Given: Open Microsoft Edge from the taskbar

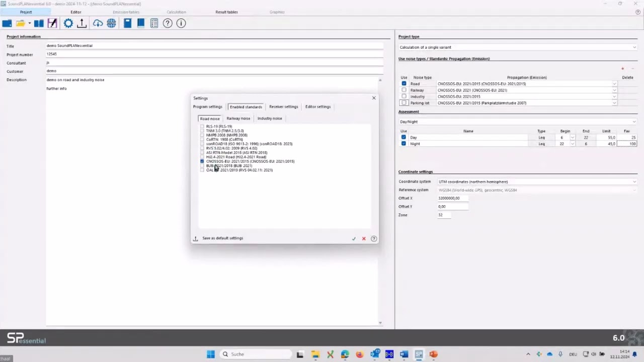Looking at the screenshot, I should click(x=345, y=354).
